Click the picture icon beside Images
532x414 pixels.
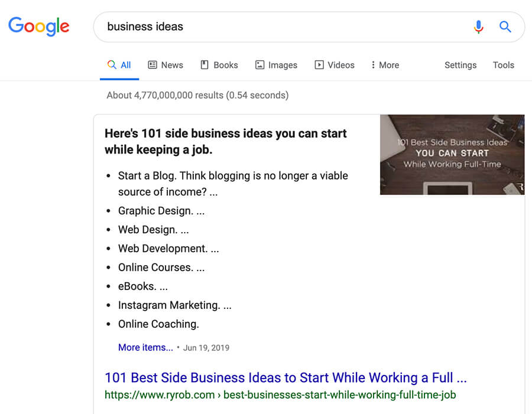(260, 65)
